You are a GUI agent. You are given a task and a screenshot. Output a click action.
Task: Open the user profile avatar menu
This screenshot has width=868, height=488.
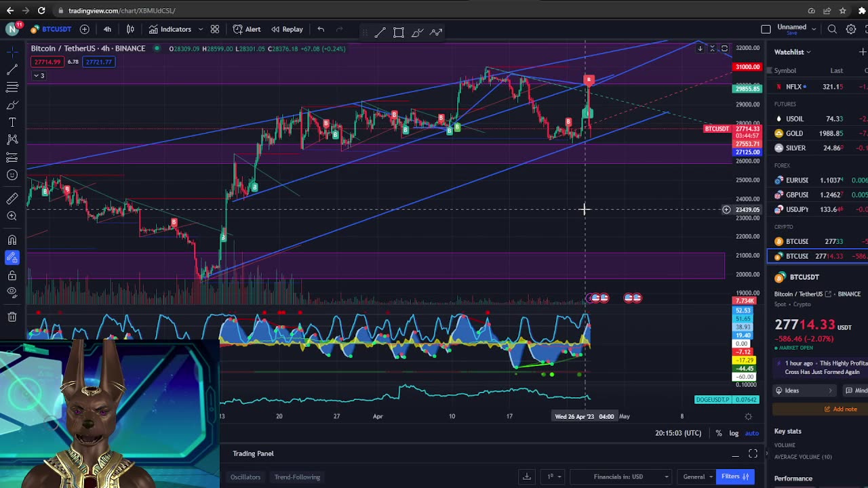(12, 29)
